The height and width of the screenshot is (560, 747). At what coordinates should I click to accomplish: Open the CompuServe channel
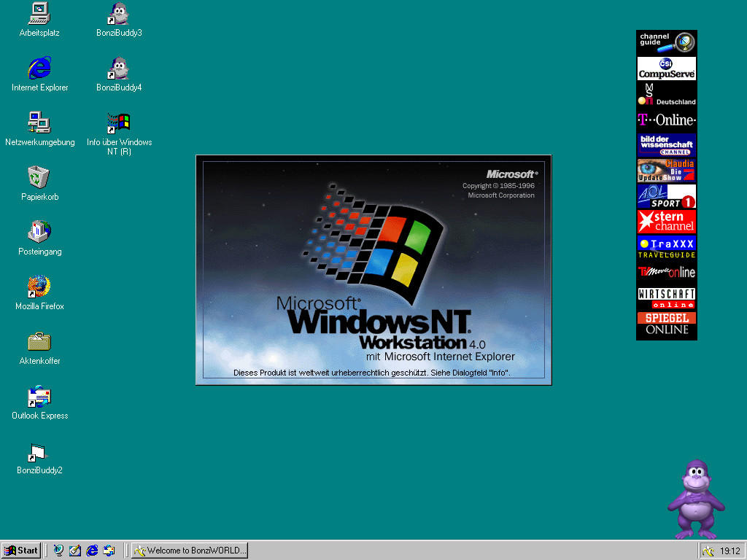pyautogui.click(x=666, y=69)
